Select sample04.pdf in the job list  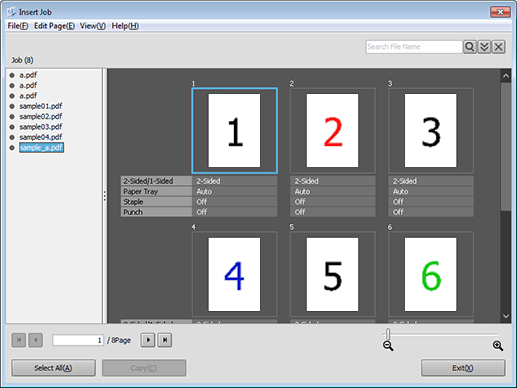coord(41,137)
